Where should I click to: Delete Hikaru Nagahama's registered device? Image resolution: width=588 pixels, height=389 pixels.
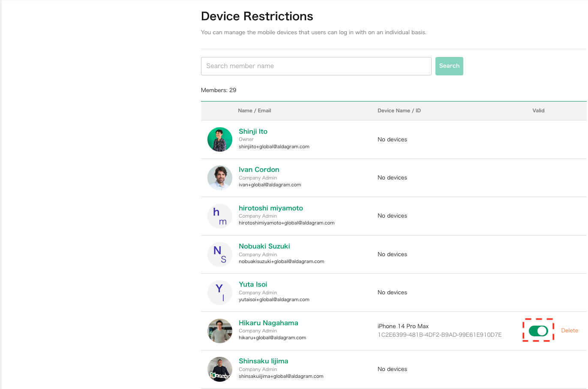569,331
